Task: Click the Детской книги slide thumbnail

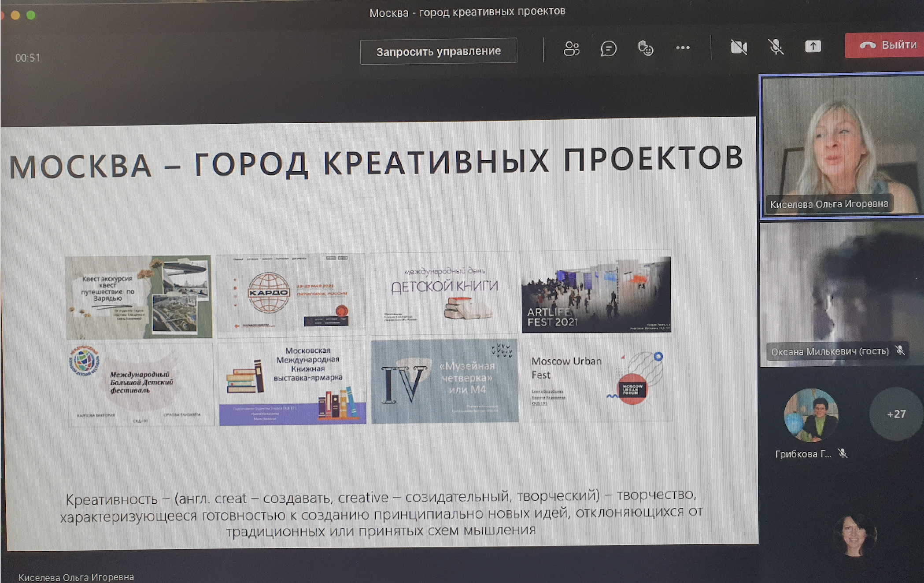Action: click(444, 294)
